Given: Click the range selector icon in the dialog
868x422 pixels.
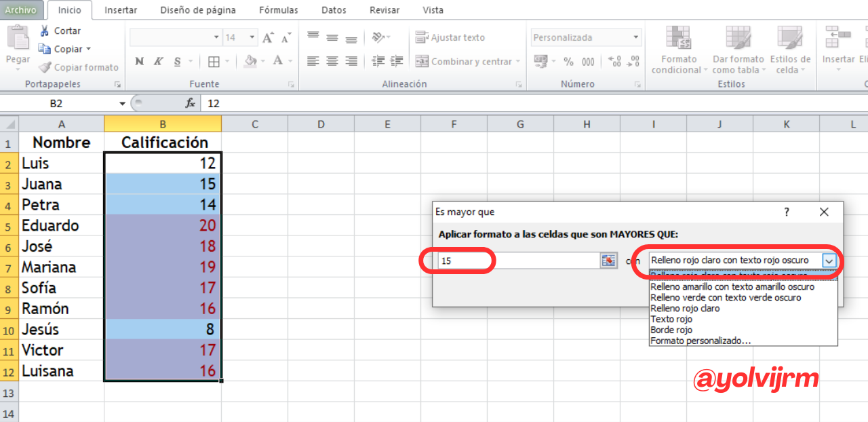Looking at the screenshot, I should pyautogui.click(x=608, y=261).
